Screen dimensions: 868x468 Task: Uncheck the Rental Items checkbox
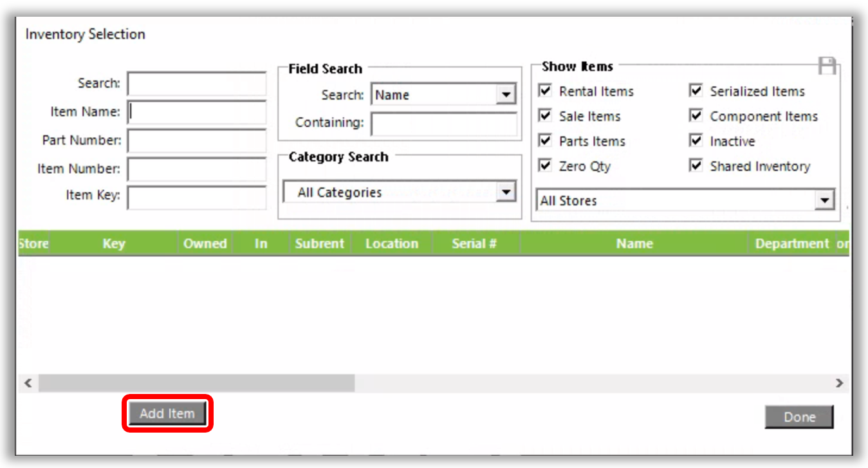point(545,91)
